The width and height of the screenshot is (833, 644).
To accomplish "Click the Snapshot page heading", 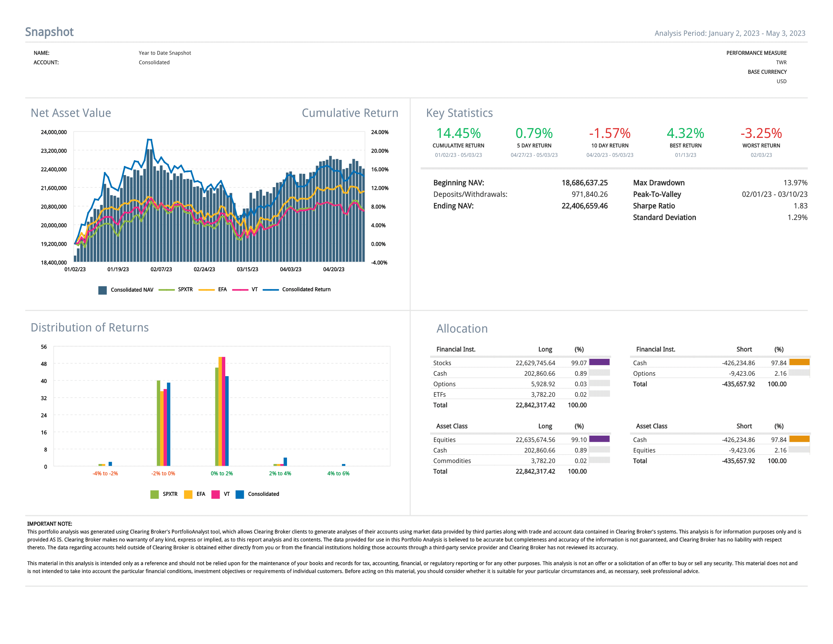I will click(x=49, y=32).
